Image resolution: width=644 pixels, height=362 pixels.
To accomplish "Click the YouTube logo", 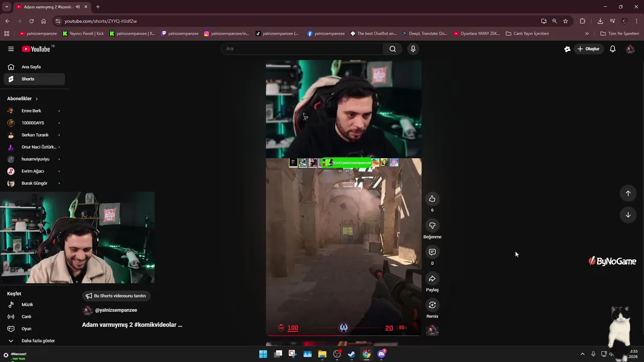I will coord(36,49).
